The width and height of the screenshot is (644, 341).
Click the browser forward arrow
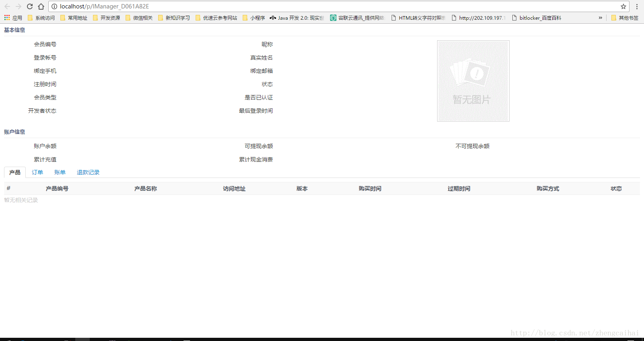point(18,6)
